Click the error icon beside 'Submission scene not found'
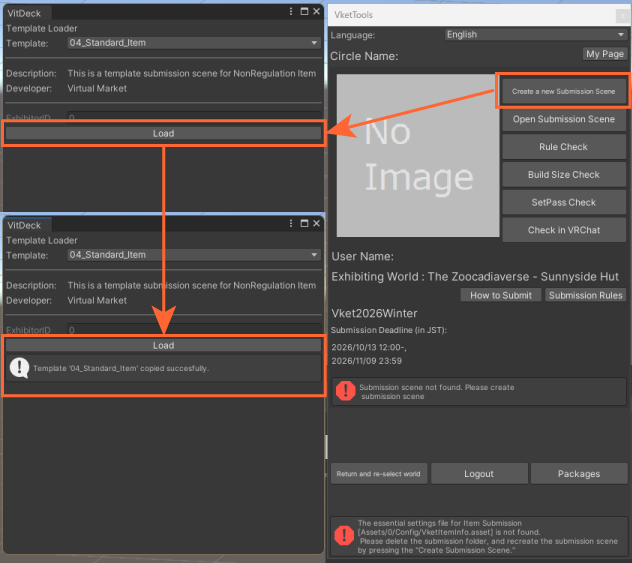This screenshot has height=563, width=632. (345, 391)
